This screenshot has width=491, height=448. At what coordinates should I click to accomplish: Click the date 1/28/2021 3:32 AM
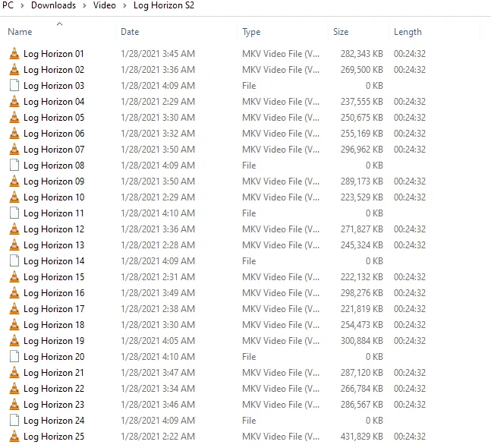coord(158,134)
